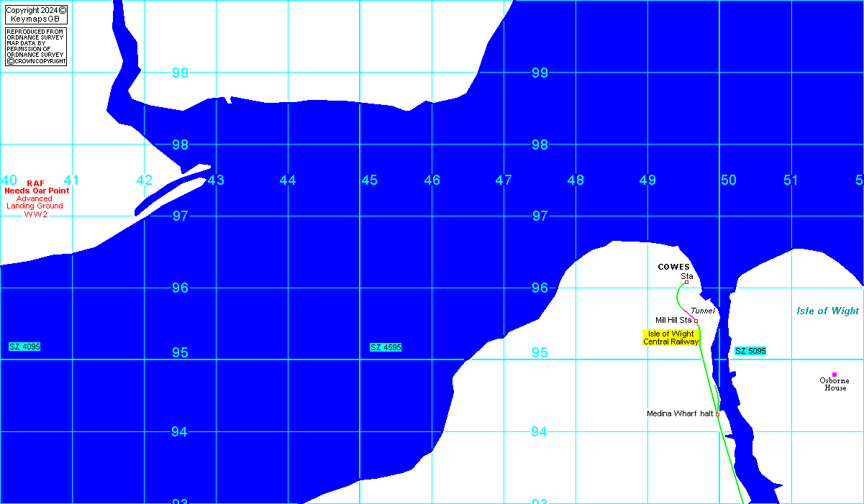The height and width of the screenshot is (504, 864).
Task: Click the KeymapsGB copyright text
Action: [36, 14]
